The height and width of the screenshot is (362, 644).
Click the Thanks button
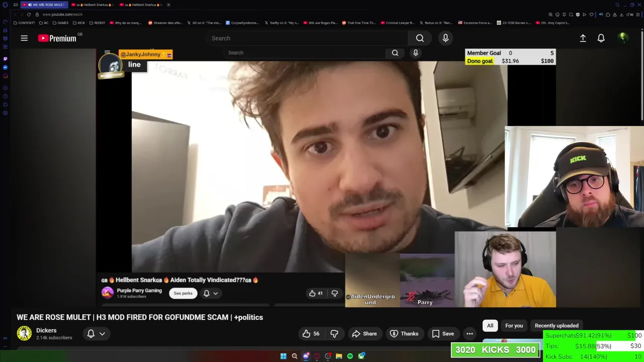coord(404,334)
